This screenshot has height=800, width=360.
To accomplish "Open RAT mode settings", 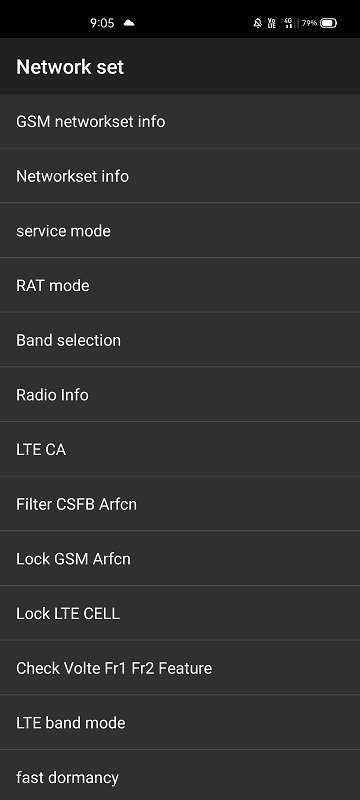I will (x=180, y=285).
